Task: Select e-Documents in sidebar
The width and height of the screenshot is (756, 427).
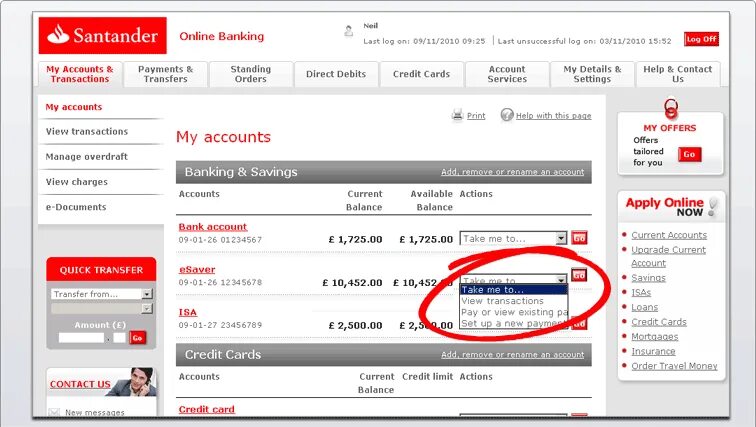Action: [76, 207]
